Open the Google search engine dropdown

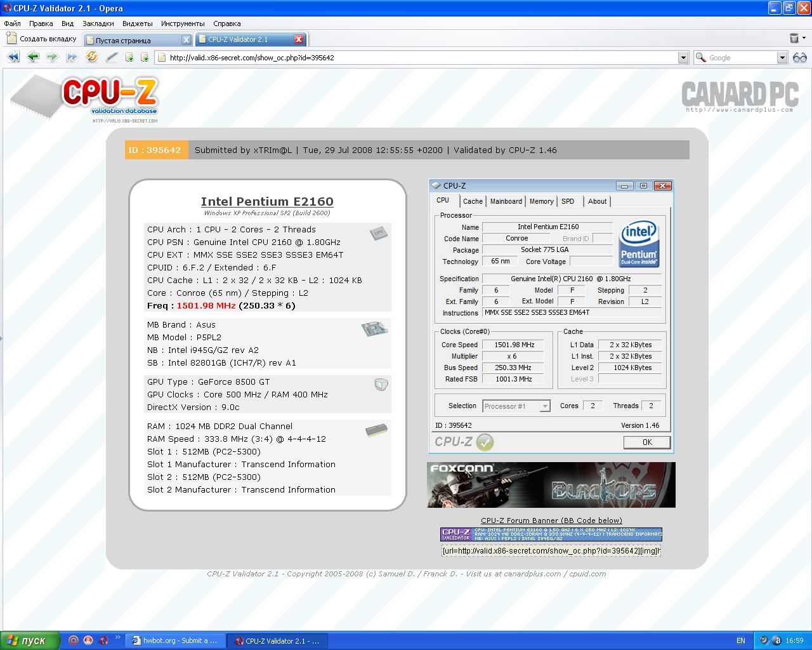coord(782,58)
